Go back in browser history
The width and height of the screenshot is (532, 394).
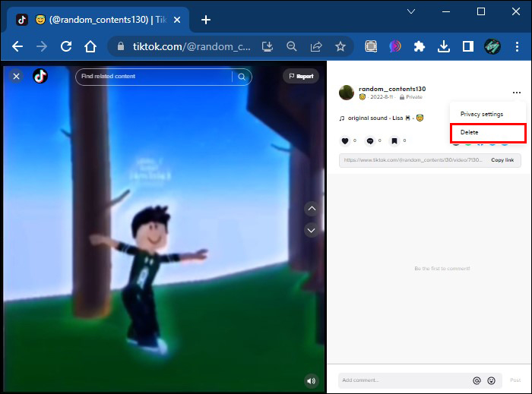pyautogui.click(x=17, y=46)
